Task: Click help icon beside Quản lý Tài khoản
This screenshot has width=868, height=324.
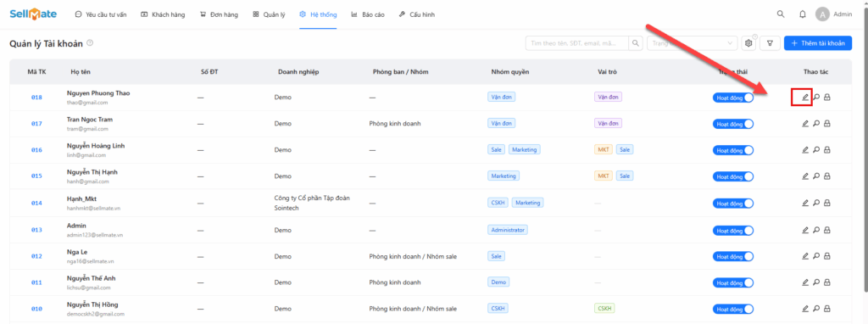Action: [x=90, y=43]
